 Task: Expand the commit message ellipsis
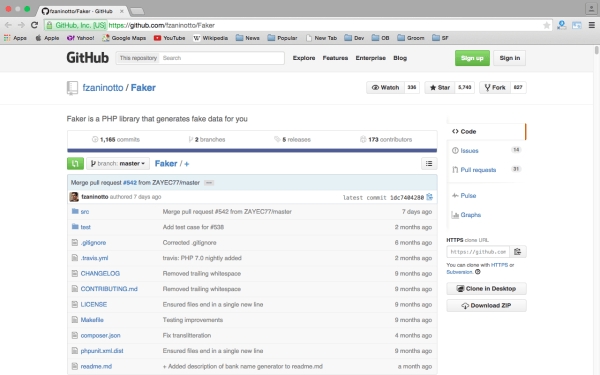tap(209, 183)
